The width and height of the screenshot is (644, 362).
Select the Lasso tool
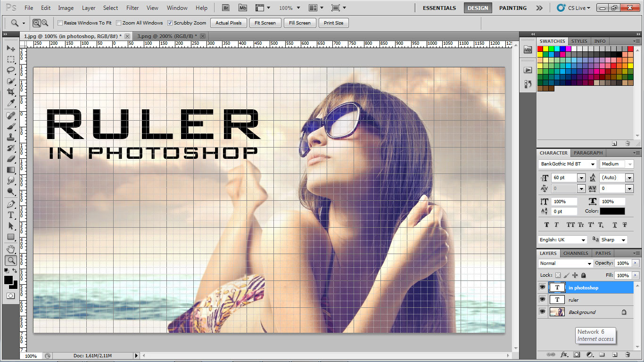click(10, 70)
